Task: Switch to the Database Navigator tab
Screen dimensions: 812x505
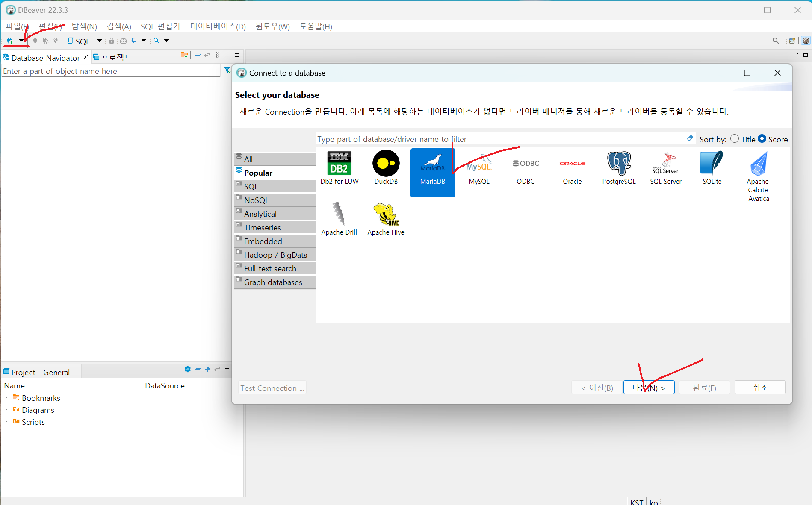Action: tap(46, 58)
